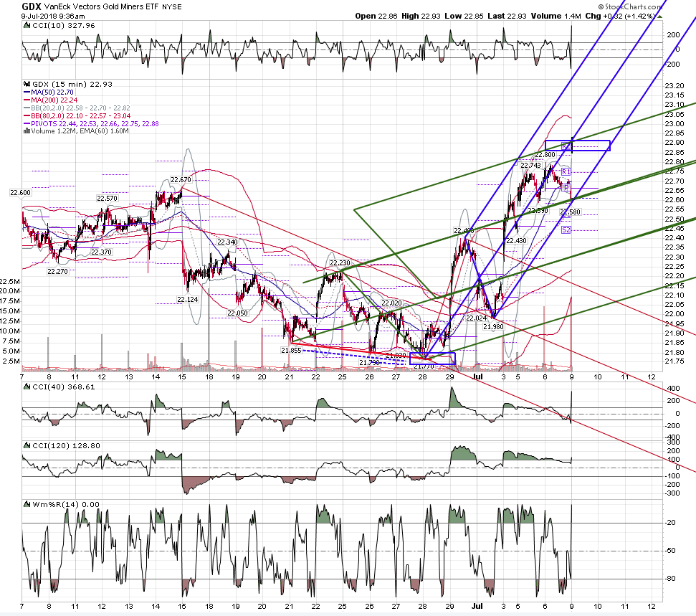Viewport: 696px width, 616px height.
Task: Click the MA(200) 22.24 legend entry
Action: pyautogui.click(x=54, y=100)
